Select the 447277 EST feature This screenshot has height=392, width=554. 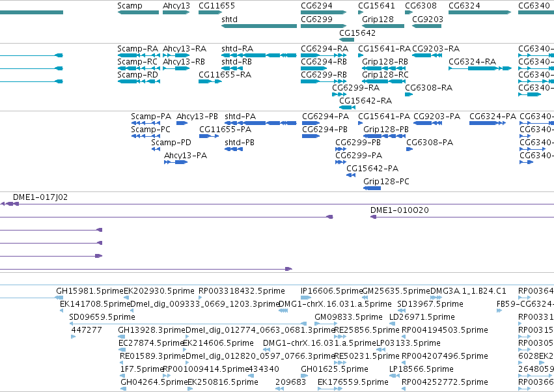74,337
